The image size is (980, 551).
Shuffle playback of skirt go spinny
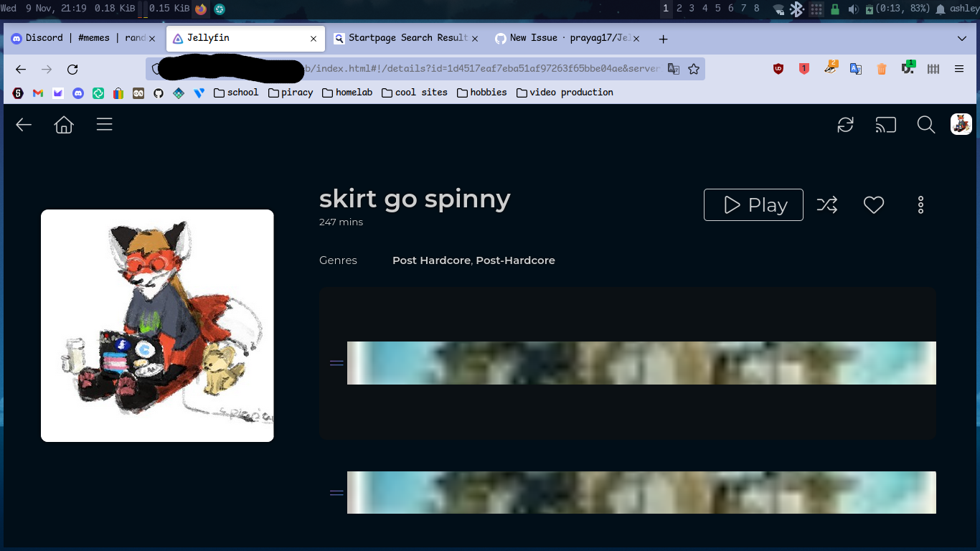827,204
